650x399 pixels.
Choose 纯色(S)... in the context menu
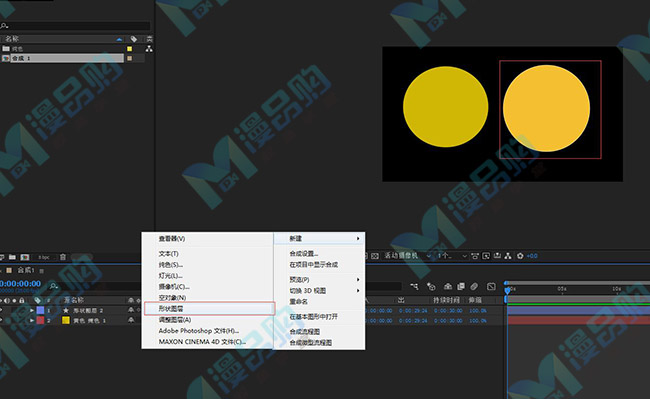(207, 265)
